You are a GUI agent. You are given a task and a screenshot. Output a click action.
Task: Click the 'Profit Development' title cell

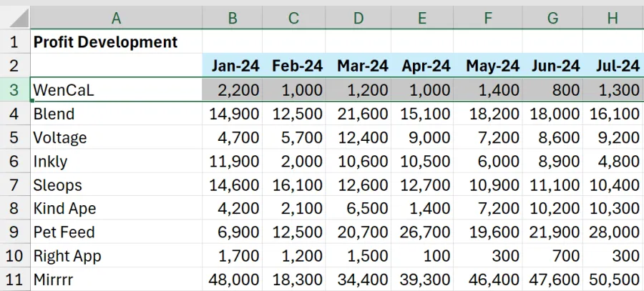pyautogui.click(x=116, y=41)
